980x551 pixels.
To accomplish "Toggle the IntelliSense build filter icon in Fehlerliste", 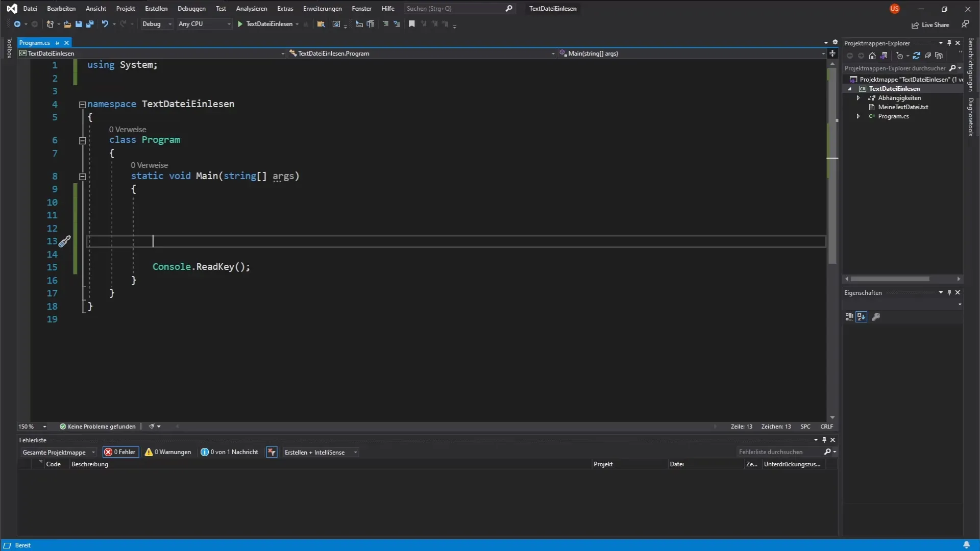I will (272, 452).
